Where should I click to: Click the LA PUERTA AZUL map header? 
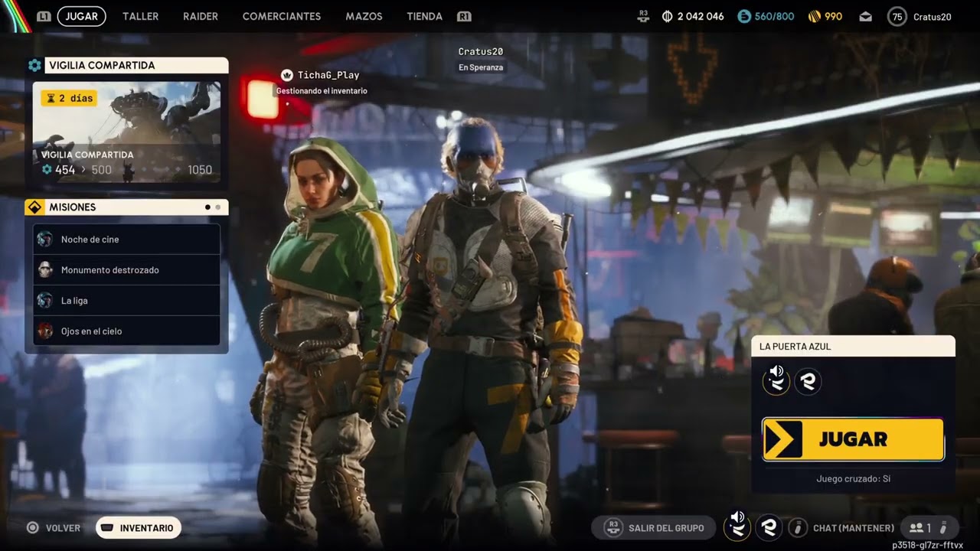[853, 347]
